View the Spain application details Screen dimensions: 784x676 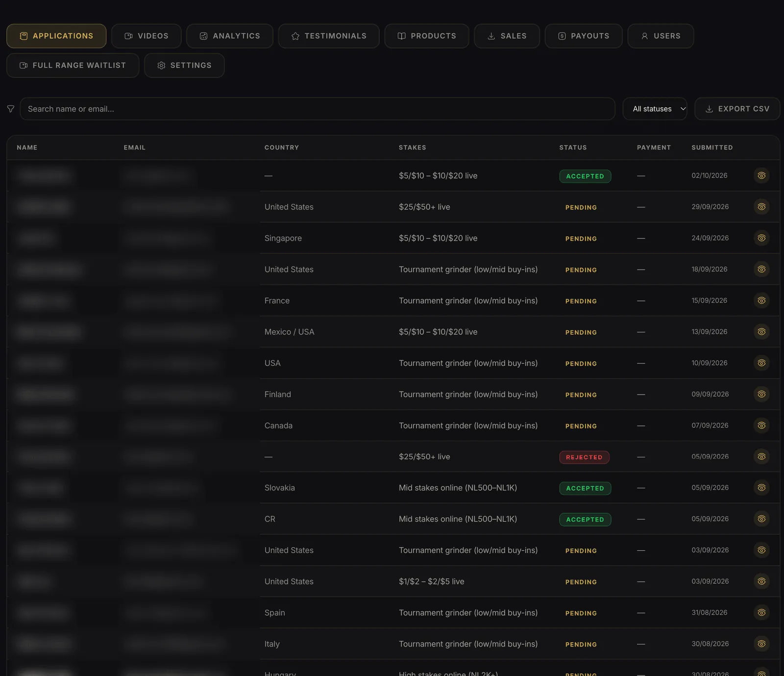(761, 613)
